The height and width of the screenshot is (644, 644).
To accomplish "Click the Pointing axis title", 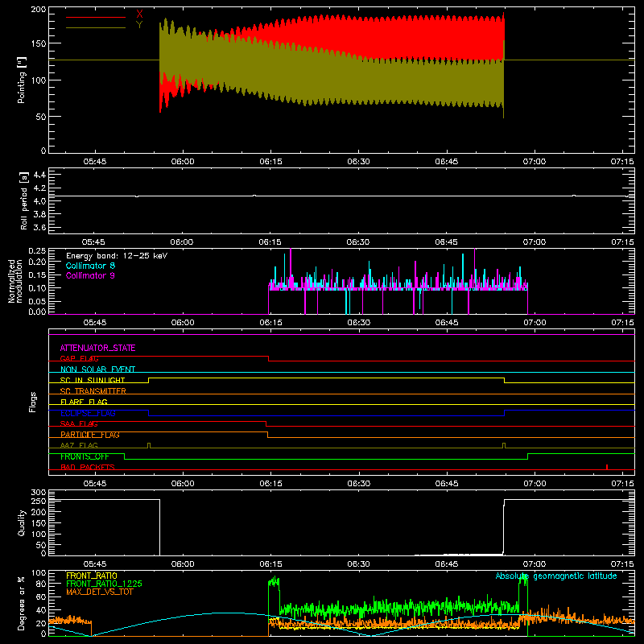I will (22, 80).
